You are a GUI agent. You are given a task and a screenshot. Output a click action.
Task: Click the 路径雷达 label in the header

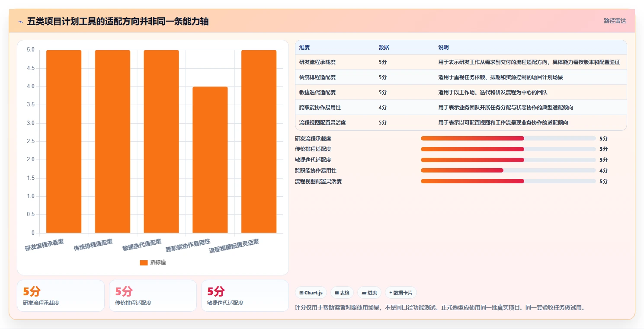point(615,21)
